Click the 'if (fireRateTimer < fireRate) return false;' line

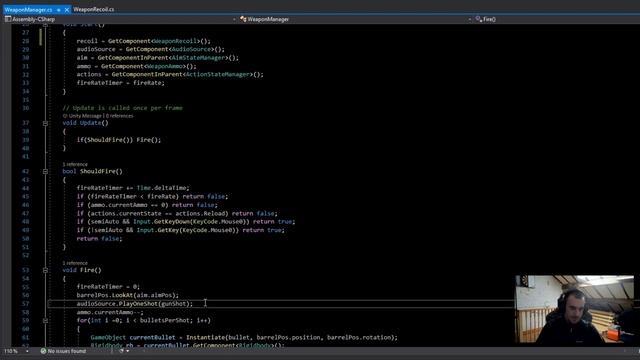152,196
